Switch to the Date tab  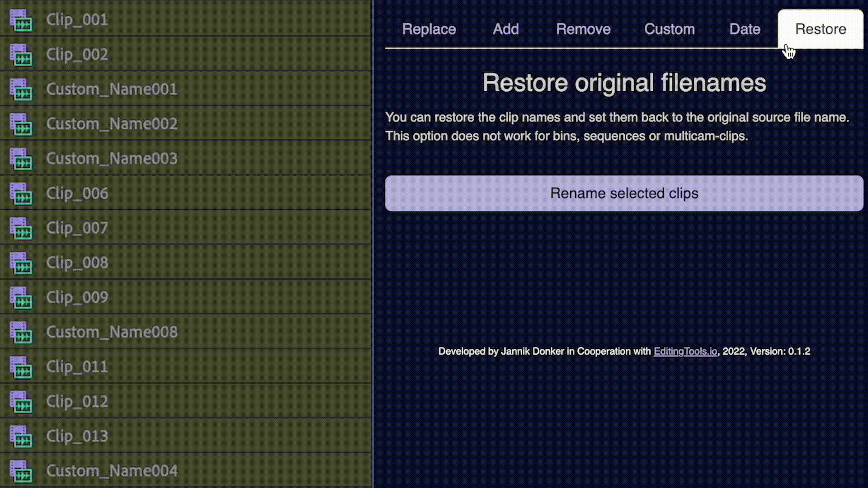tap(745, 29)
